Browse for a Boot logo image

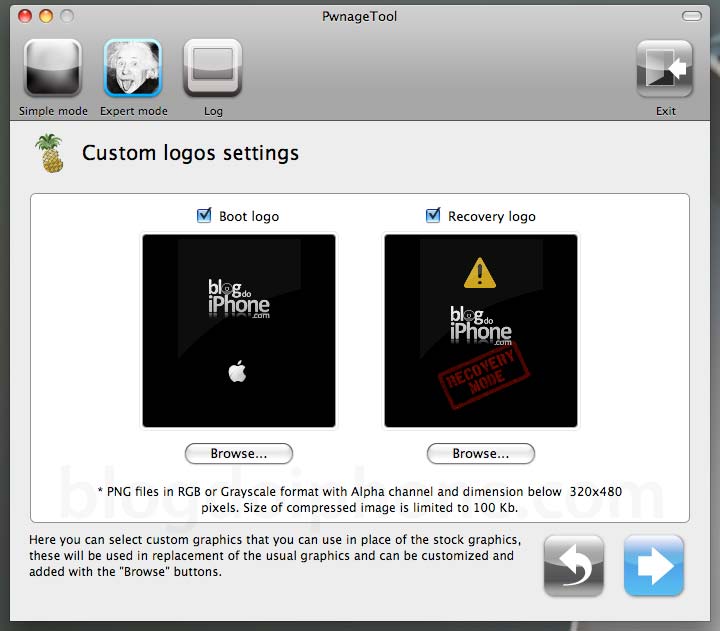239,454
